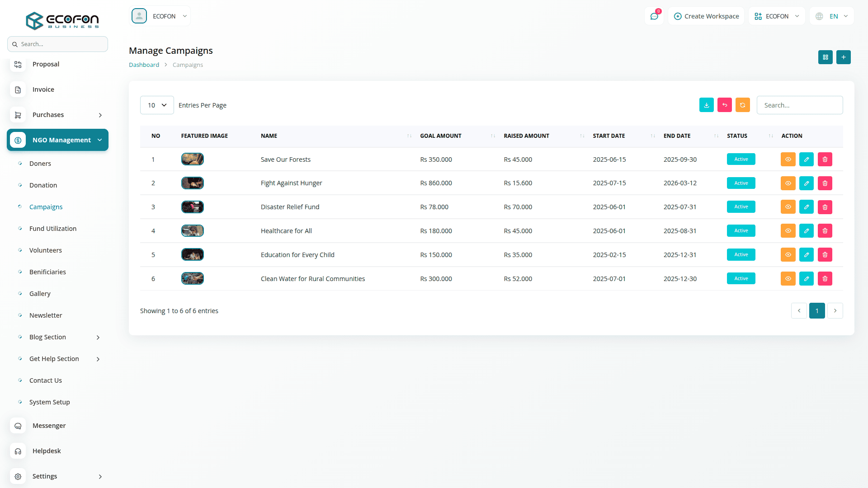This screenshot has height=488, width=868.
Task: Open the chat messages notification icon
Action: click(654, 16)
